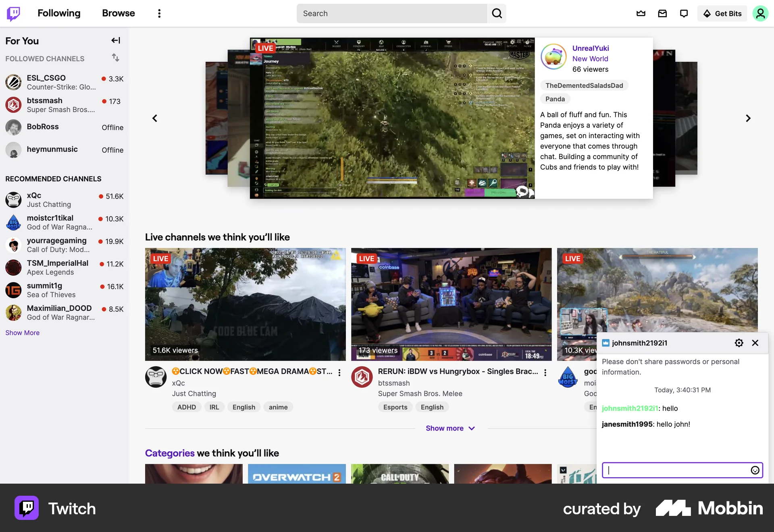Image resolution: width=774 pixels, height=532 pixels.
Task: Open the search magnifier icon
Action: (497, 13)
